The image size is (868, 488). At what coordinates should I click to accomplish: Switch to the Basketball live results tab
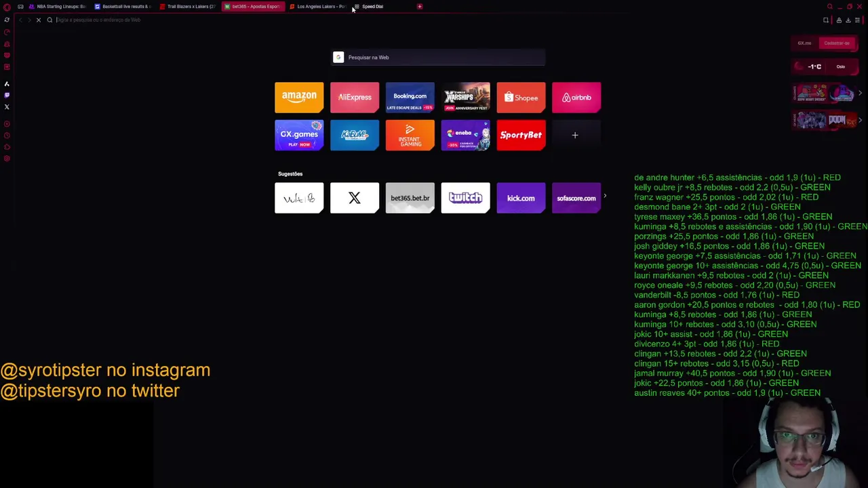coord(123,7)
